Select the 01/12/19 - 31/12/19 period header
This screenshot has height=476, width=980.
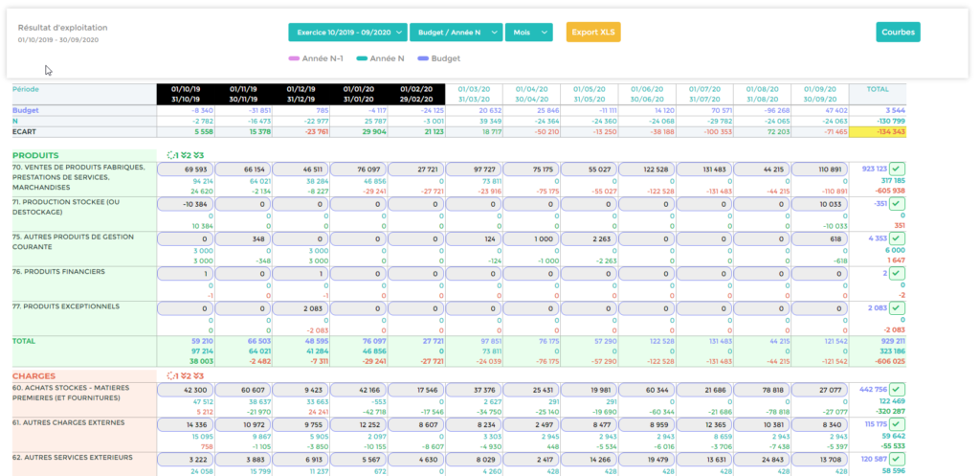(301, 95)
